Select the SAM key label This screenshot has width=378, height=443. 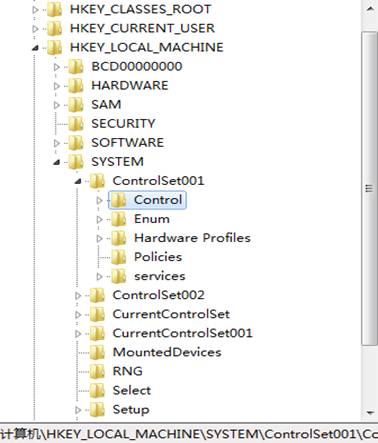pos(106,105)
